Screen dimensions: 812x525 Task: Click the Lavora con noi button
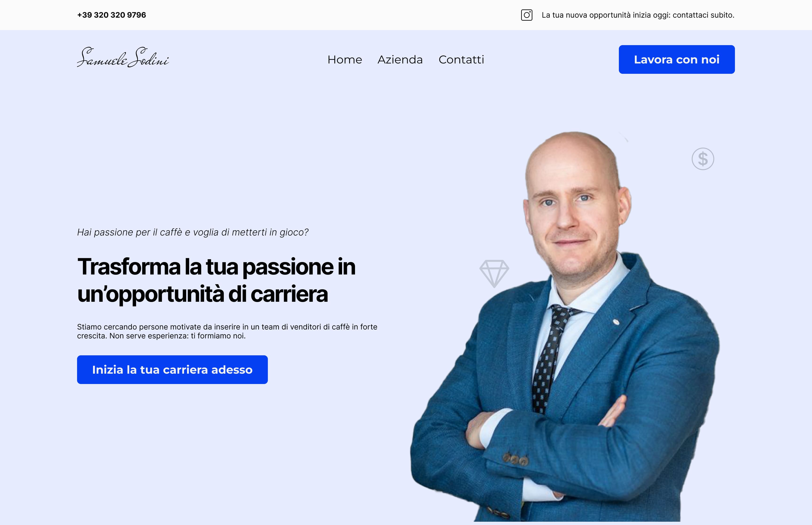pos(676,59)
